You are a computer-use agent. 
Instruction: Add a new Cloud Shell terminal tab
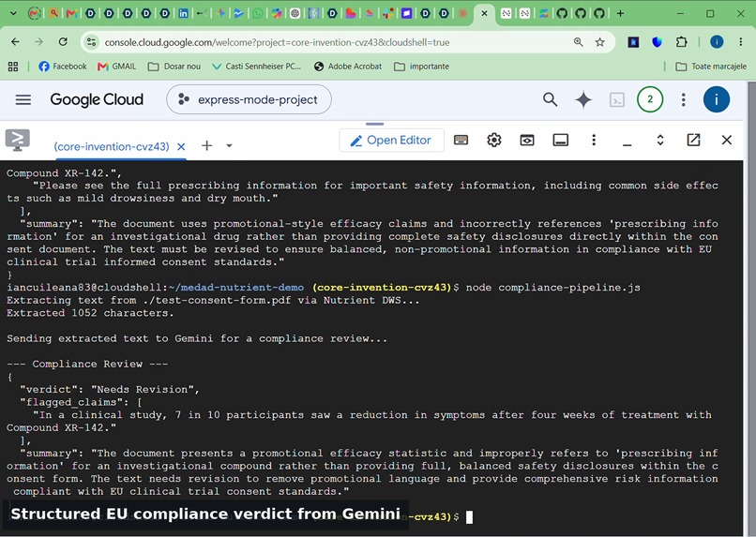point(207,145)
